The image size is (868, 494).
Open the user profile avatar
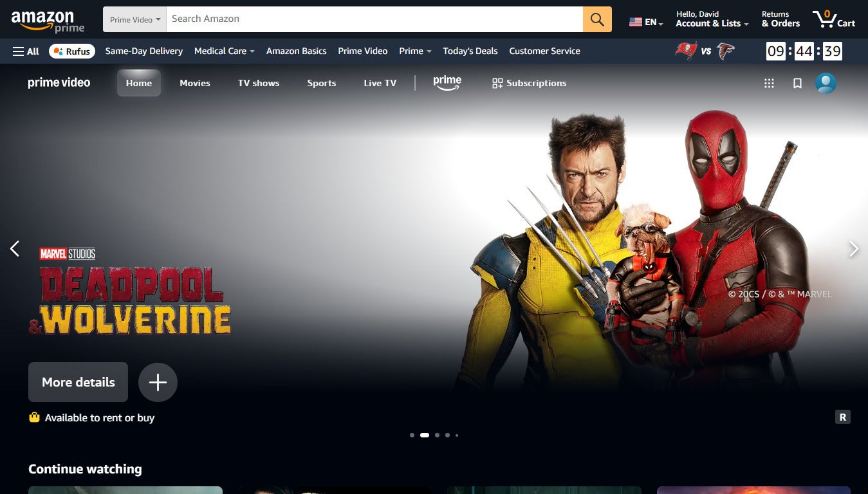pos(826,83)
